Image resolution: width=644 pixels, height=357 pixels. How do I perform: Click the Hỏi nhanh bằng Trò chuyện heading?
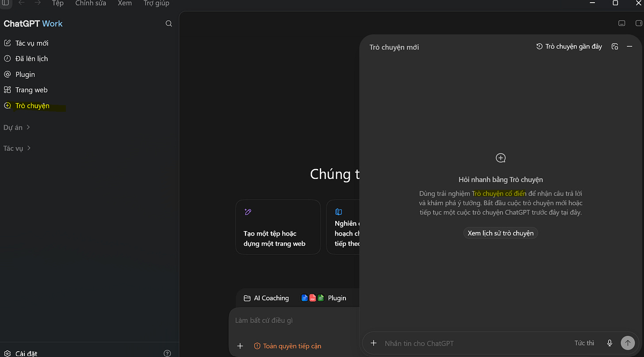[501, 179]
